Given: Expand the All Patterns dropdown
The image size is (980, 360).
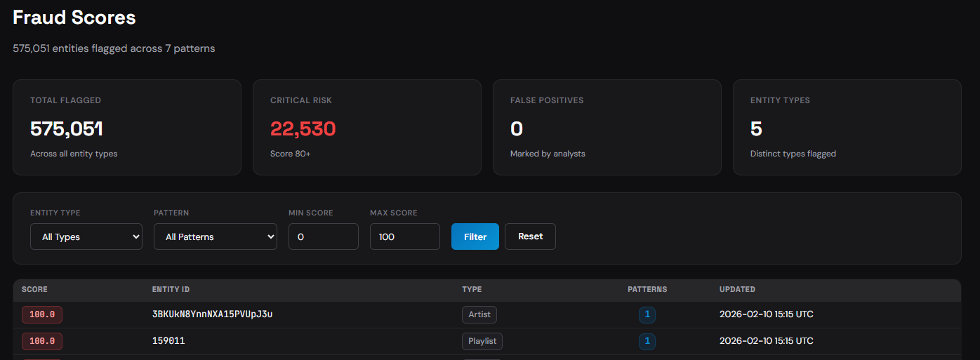Looking at the screenshot, I should coord(216,236).
